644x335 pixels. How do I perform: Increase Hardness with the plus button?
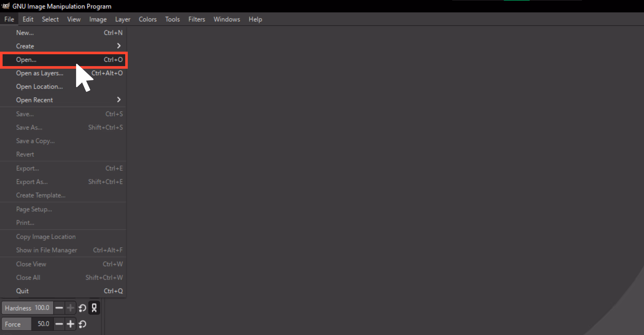click(71, 308)
